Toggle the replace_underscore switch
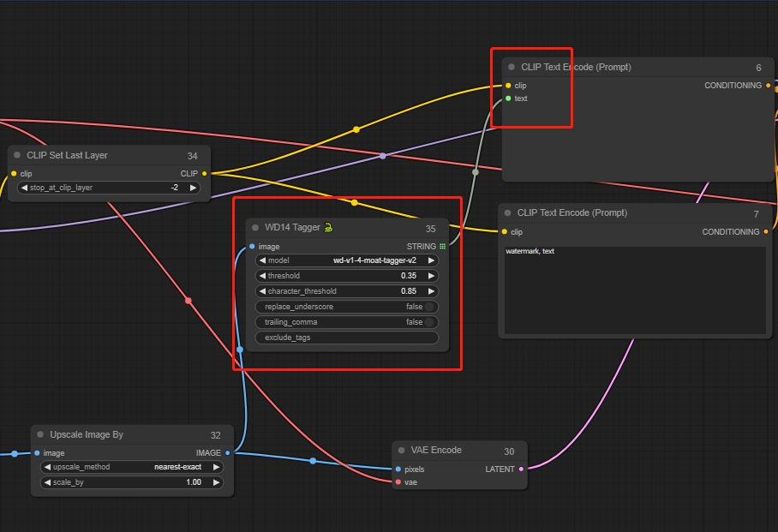 point(429,307)
